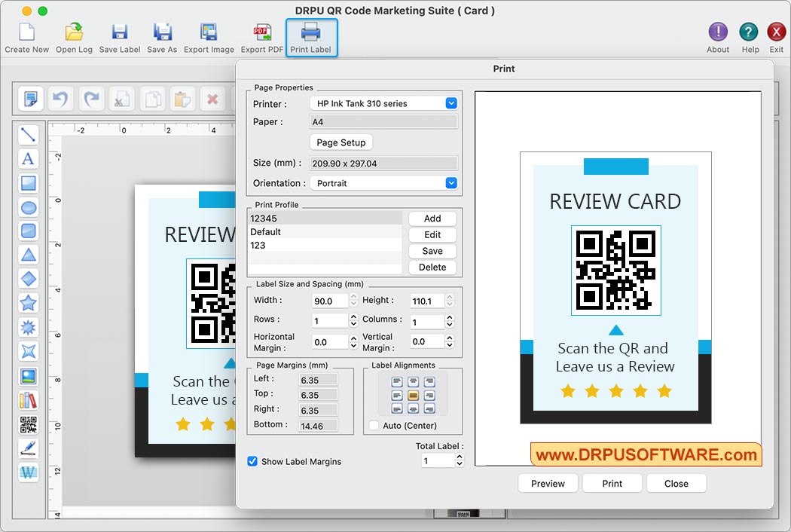Image resolution: width=791 pixels, height=532 pixels.
Task: Select the text tool
Action: pos(29,159)
